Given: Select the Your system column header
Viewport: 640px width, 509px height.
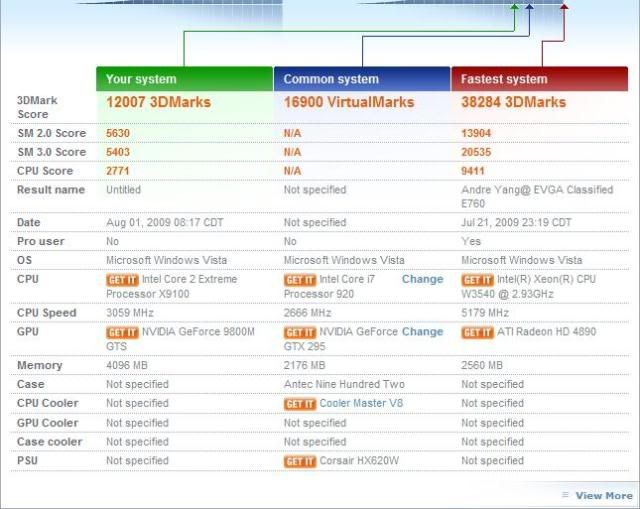Looking at the screenshot, I should pyautogui.click(x=184, y=79).
